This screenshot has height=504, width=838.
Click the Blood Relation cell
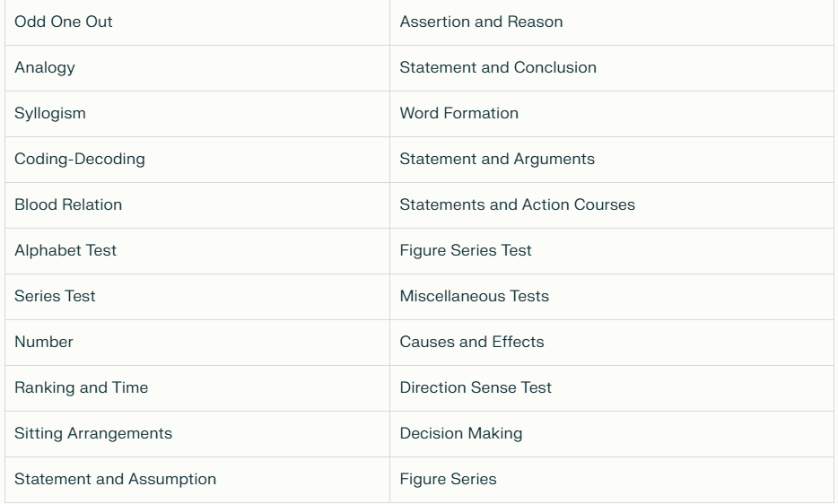coord(197,205)
